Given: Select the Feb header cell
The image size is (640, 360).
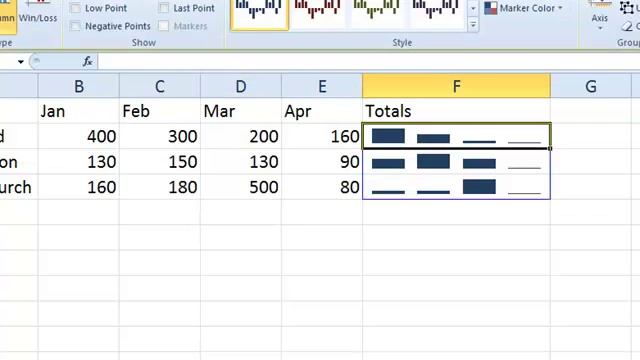Looking at the screenshot, I should (x=160, y=111).
